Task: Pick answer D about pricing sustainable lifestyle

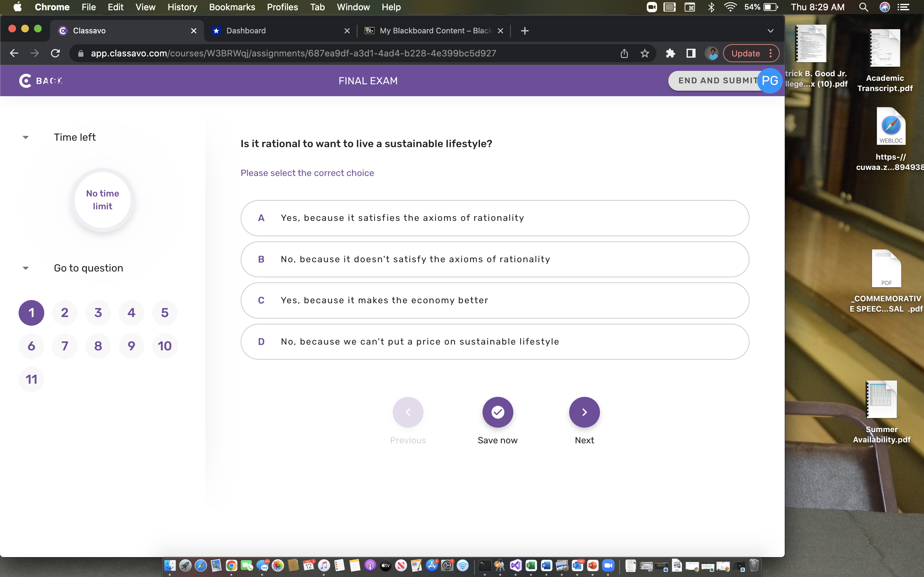Action: pos(494,341)
